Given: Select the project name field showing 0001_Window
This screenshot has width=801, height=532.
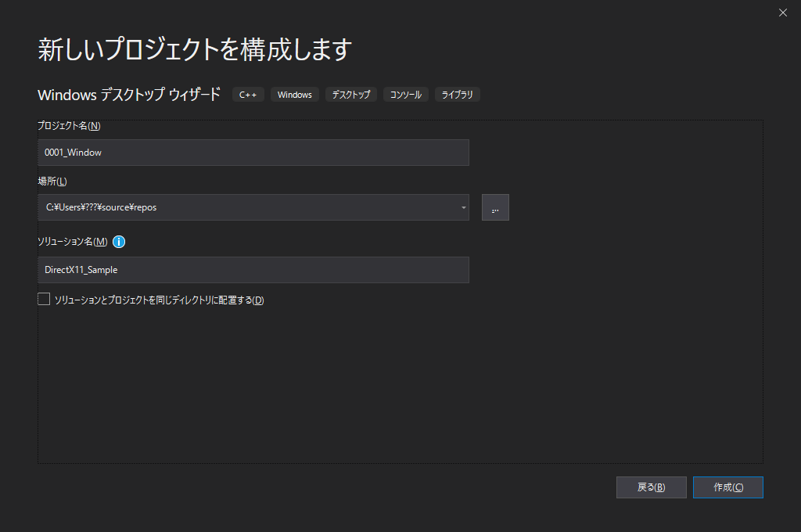Looking at the screenshot, I should click(253, 153).
